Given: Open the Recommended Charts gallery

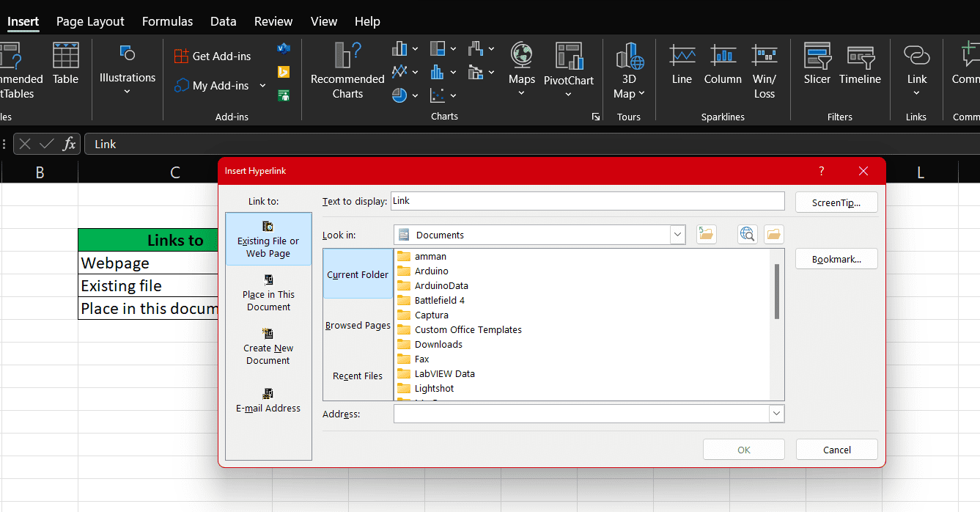Looking at the screenshot, I should tap(347, 70).
